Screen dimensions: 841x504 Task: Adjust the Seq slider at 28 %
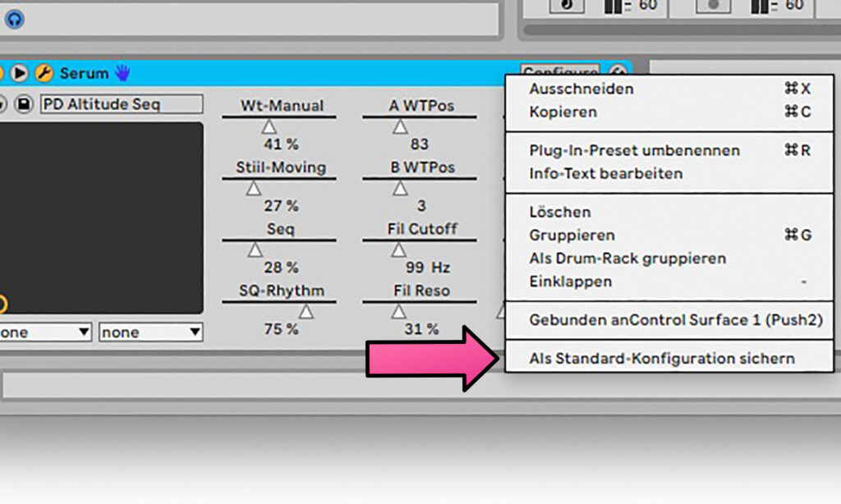coord(255,250)
